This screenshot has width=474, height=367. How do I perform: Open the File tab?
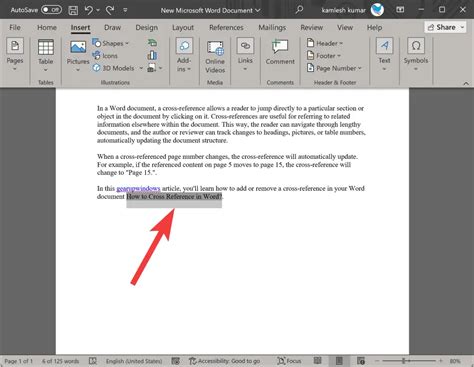[x=15, y=27]
